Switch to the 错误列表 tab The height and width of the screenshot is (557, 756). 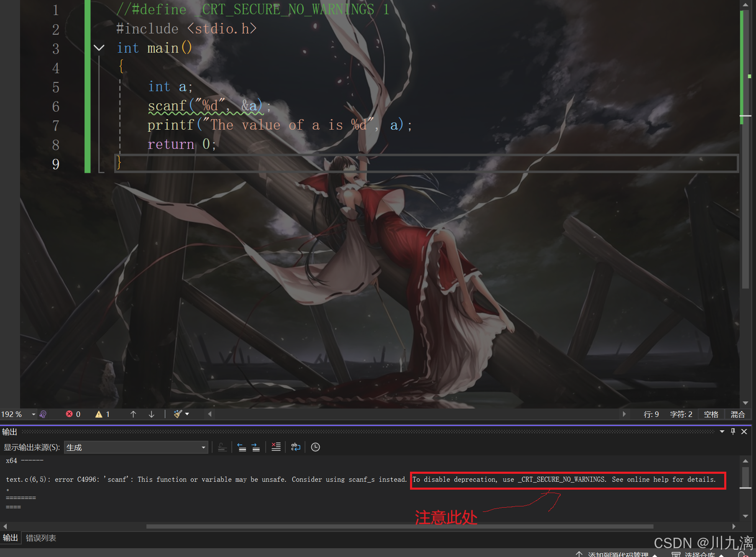coord(41,538)
